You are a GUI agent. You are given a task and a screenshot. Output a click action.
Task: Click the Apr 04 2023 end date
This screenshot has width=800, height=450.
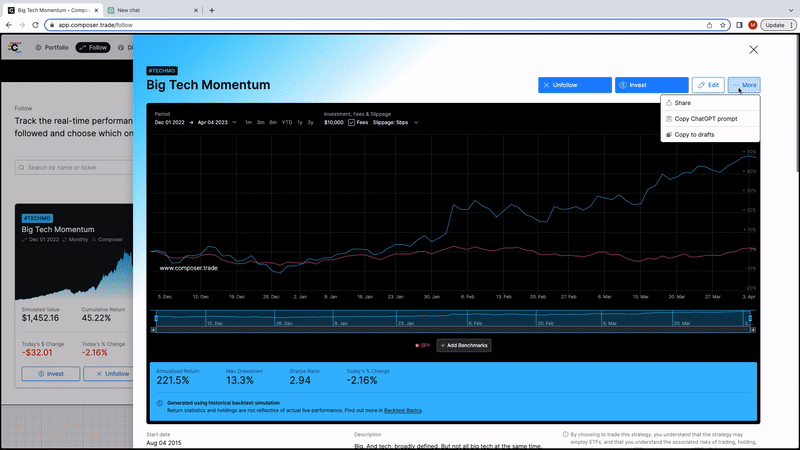click(213, 122)
